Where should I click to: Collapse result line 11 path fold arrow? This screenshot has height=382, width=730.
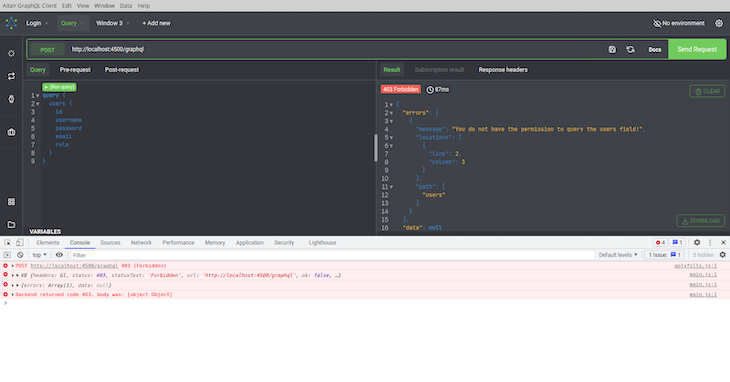pyautogui.click(x=391, y=187)
